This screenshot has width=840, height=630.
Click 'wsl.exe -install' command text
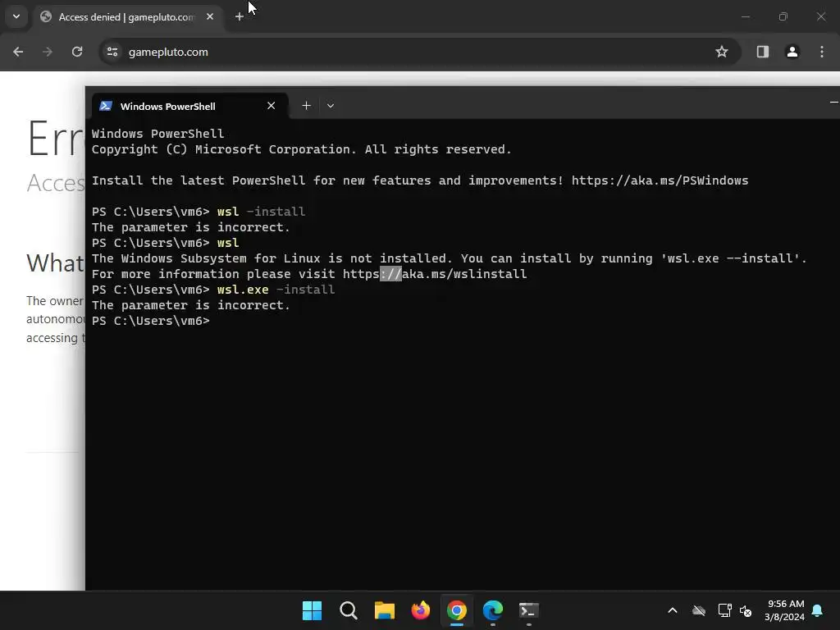276,290
